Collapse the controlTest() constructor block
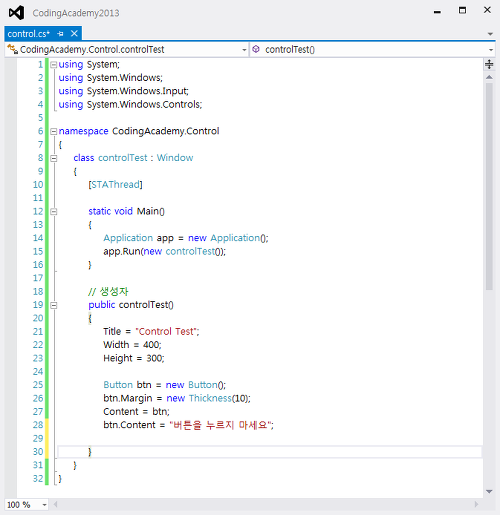 tap(53, 305)
